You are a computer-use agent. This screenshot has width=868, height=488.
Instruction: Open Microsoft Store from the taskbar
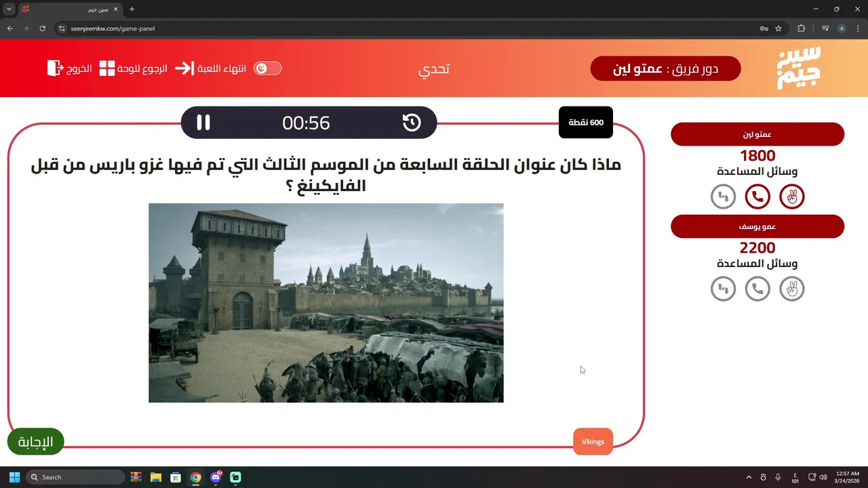176,477
